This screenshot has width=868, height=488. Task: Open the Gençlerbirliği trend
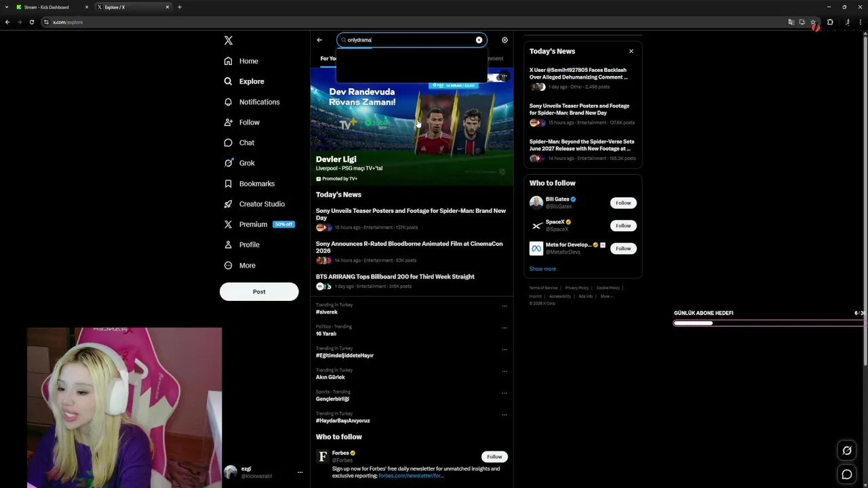coord(332,399)
